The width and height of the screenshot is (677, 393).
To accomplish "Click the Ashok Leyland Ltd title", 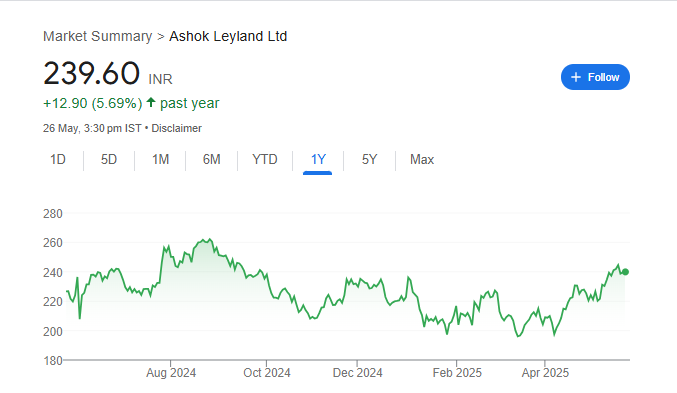I will coord(228,36).
